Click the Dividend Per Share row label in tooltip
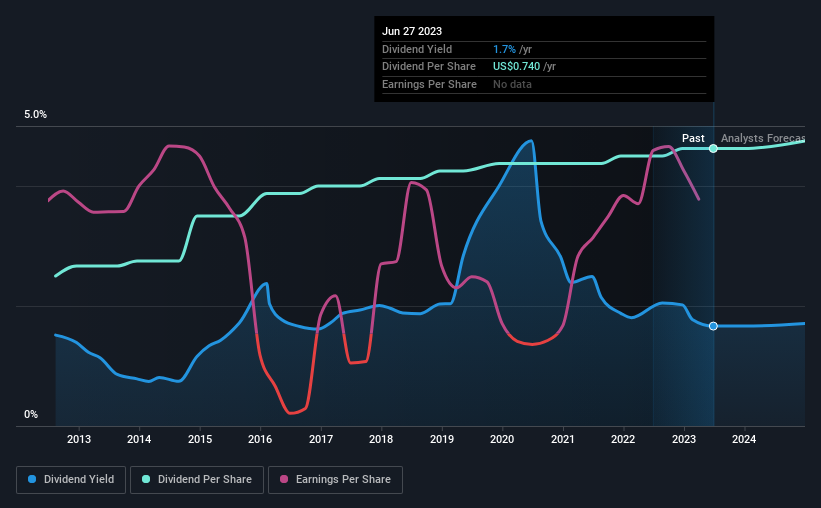The height and width of the screenshot is (508, 821). coord(429,67)
